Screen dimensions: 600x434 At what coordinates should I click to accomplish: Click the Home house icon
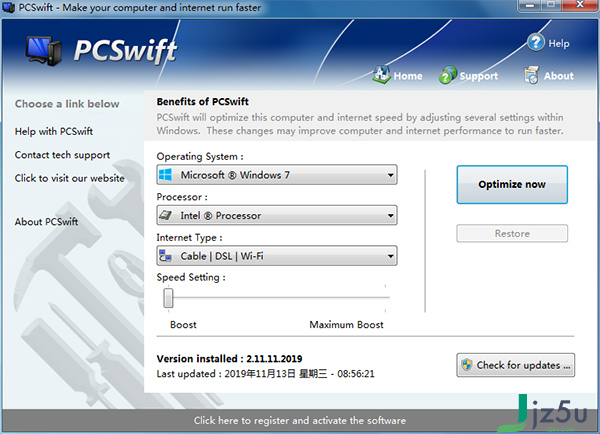point(381,75)
